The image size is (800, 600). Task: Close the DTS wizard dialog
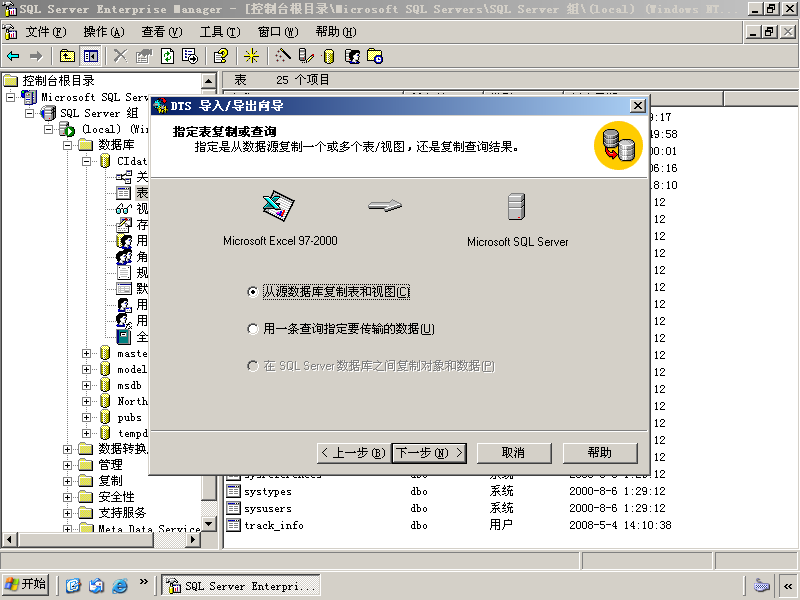(x=637, y=106)
